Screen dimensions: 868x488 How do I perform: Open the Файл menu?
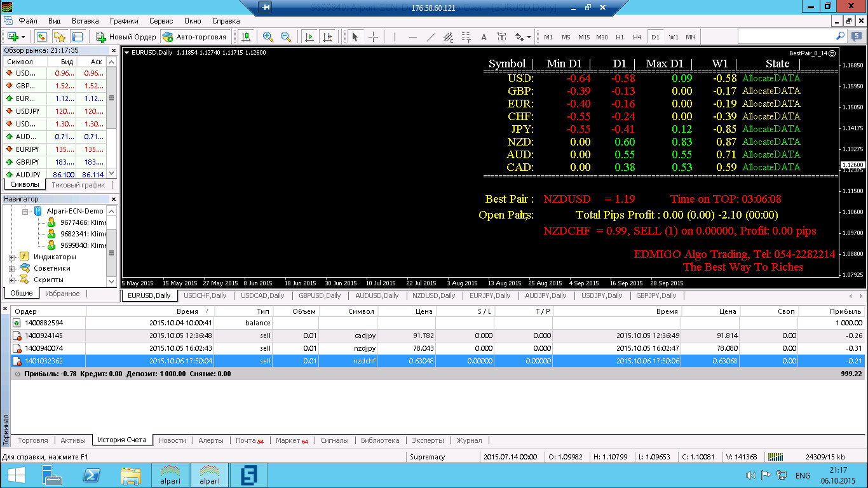[x=28, y=21]
